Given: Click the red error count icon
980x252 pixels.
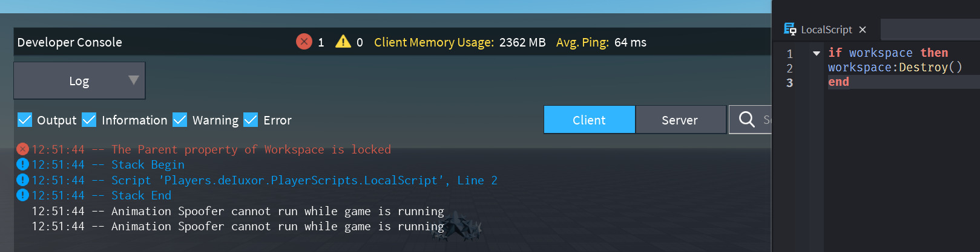Looking at the screenshot, I should (x=304, y=42).
